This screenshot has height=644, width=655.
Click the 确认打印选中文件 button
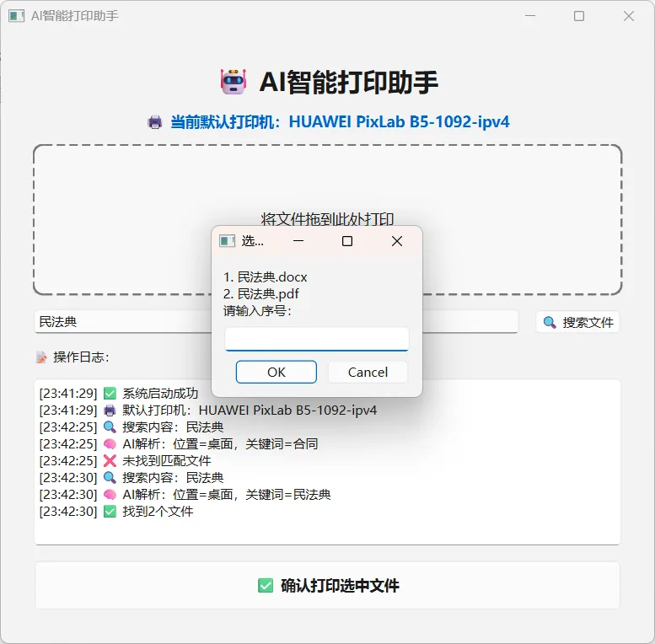[x=327, y=585]
